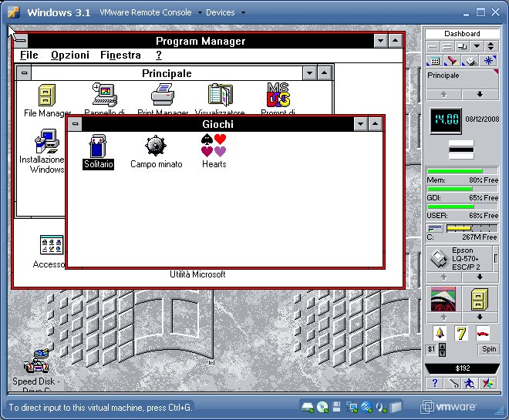Click the help question mark in Dashboard
This screenshot has height=420, width=509.
tap(435, 383)
